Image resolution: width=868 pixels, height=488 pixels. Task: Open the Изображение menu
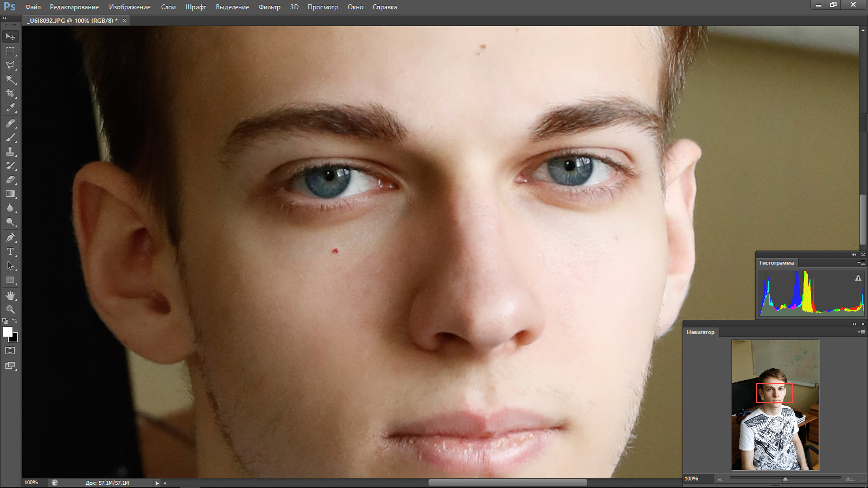click(x=130, y=7)
